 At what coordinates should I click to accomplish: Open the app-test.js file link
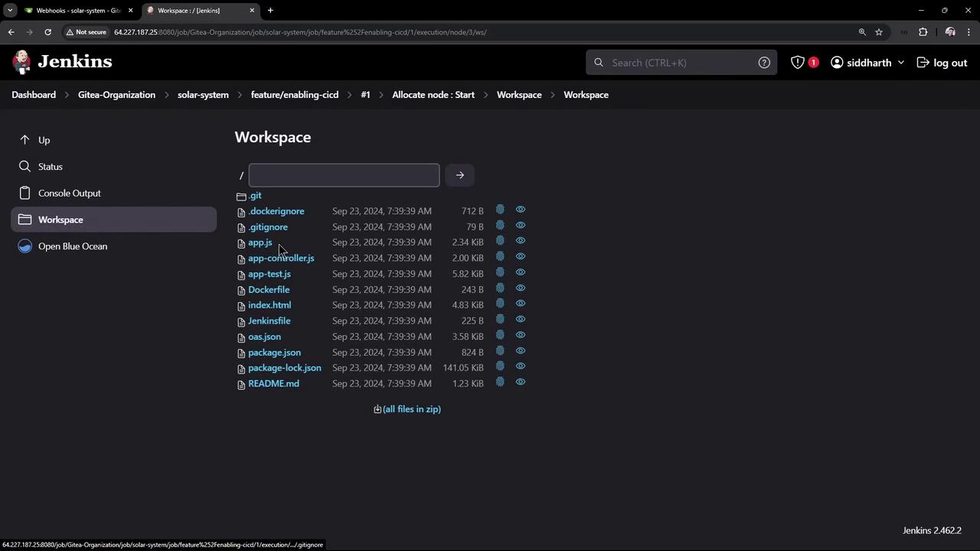click(269, 274)
